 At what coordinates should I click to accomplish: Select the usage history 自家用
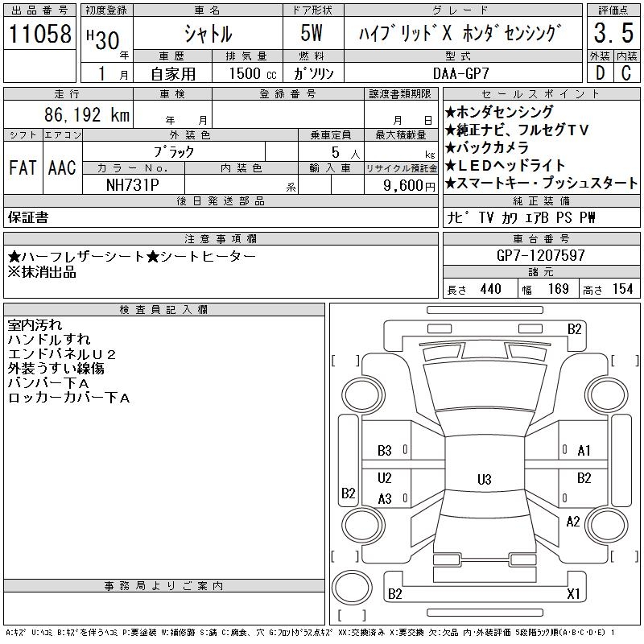173,74
